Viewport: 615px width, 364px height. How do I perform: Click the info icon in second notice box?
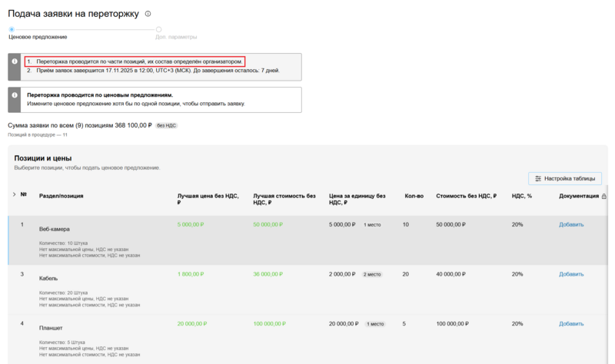pos(15,95)
